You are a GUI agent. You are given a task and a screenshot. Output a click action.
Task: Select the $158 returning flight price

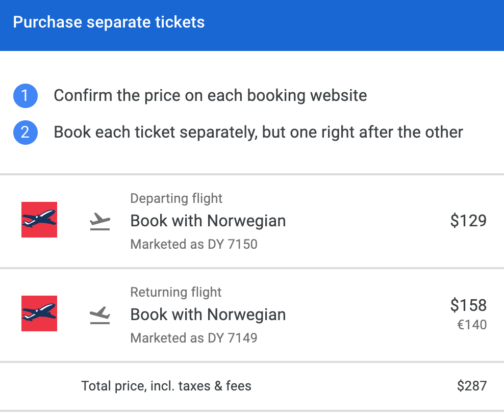[x=468, y=305]
